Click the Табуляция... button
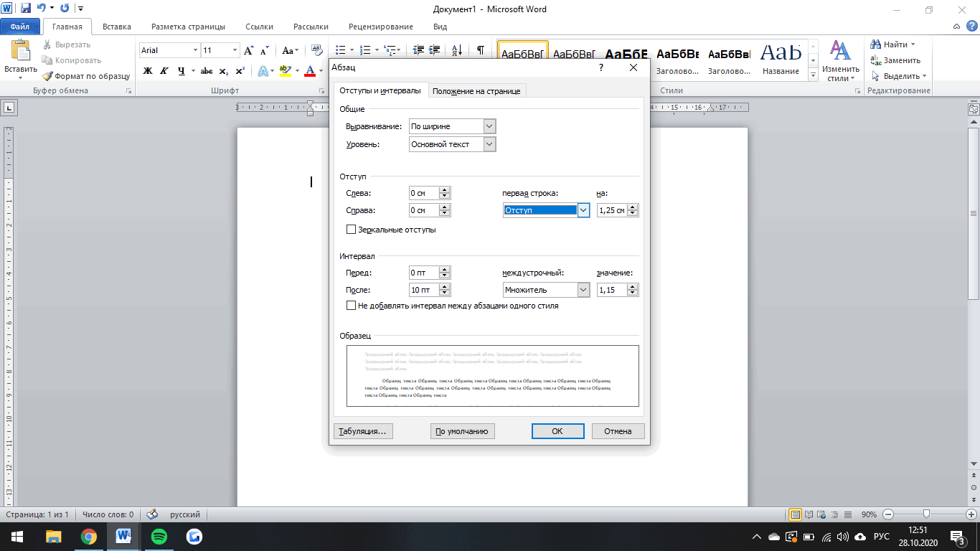 [363, 431]
